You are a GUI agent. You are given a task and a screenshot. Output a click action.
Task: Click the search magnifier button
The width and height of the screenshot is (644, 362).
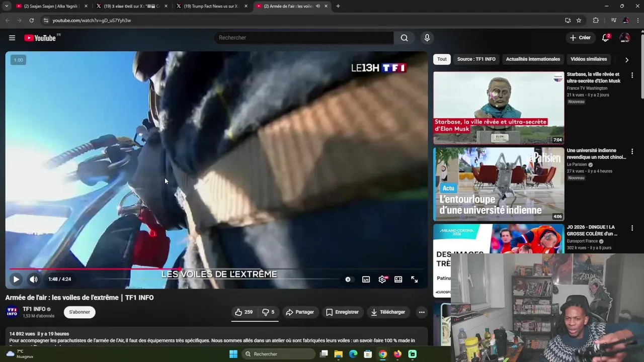(x=404, y=38)
